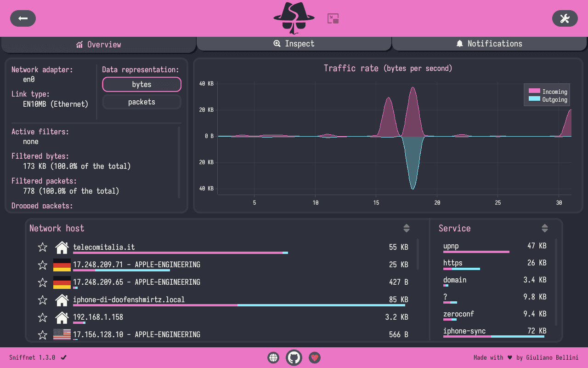Click the Sniffnet mole logo
This screenshot has width=588, height=368.
(x=294, y=18)
